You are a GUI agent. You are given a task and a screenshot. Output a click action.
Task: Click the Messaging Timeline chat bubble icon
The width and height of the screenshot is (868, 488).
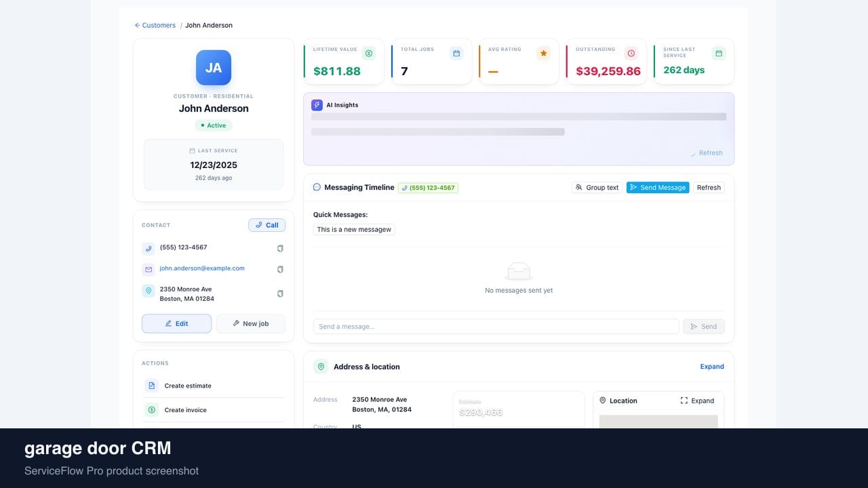point(317,187)
